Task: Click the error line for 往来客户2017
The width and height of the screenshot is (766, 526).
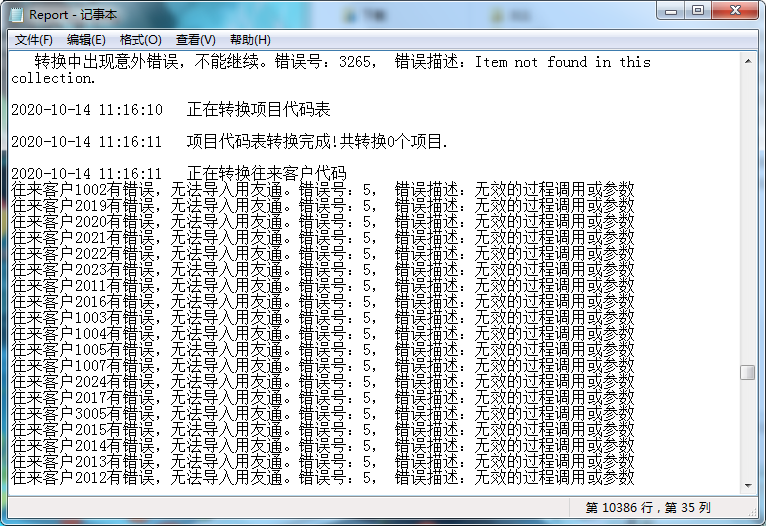Action: pos(322,398)
